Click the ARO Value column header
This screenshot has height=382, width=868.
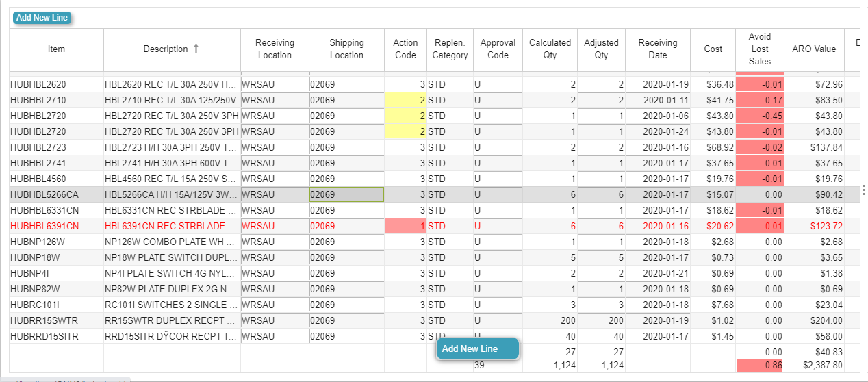[814, 49]
